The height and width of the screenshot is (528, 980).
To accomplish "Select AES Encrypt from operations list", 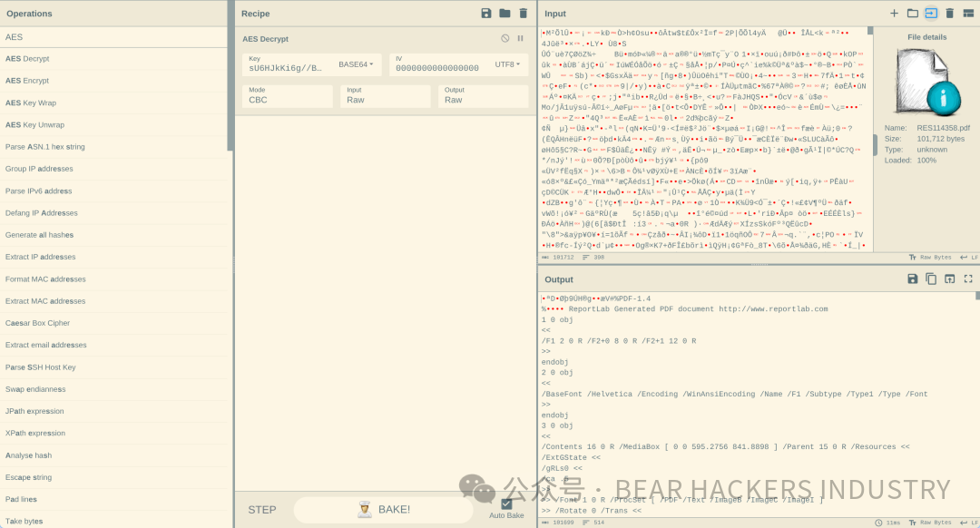I will pyautogui.click(x=27, y=81).
